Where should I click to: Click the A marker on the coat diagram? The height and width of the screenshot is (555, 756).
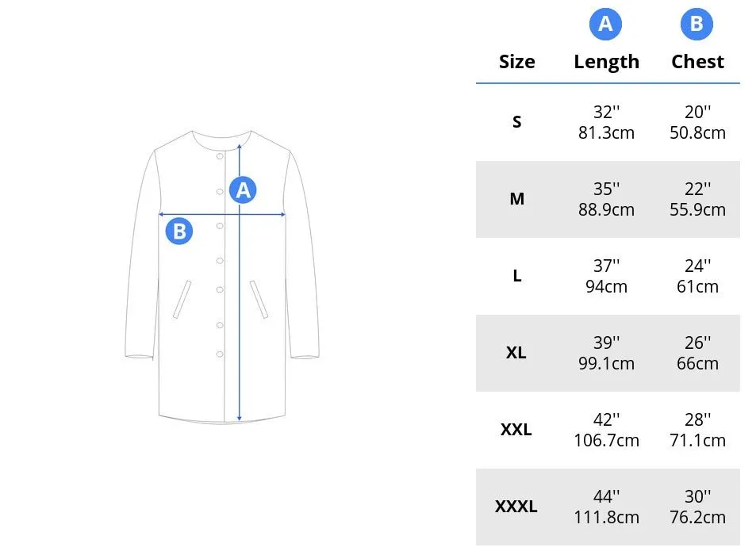(243, 189)
